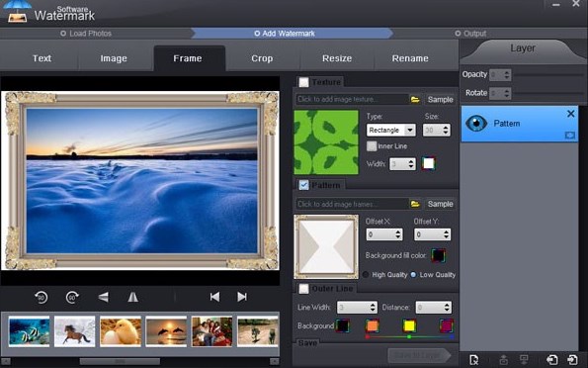Enable the Texture checkbox
588x368 pixels.
(304, 82)
